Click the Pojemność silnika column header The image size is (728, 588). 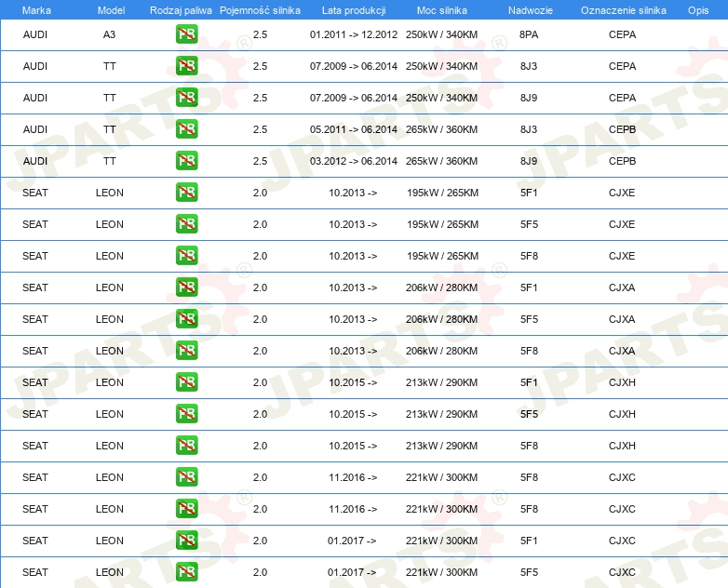tap(260, 10)
